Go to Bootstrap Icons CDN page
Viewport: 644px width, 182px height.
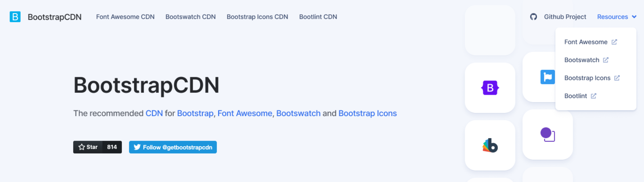click(257, 17)
